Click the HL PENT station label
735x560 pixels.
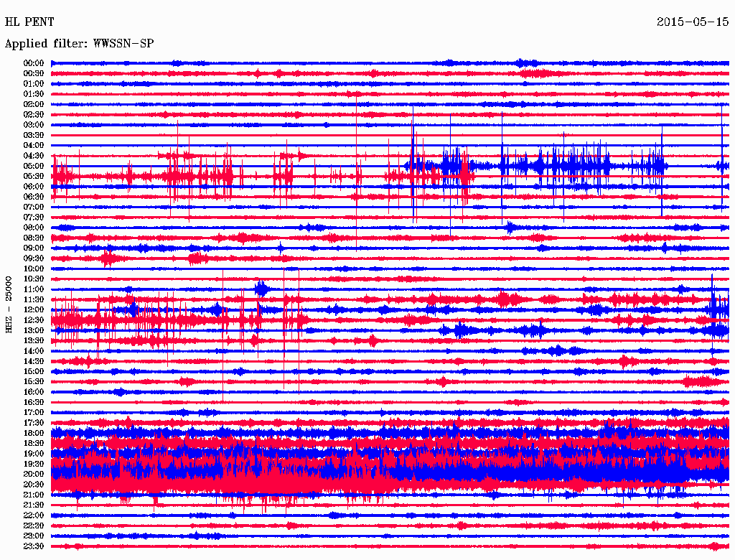tap(29, 22)
